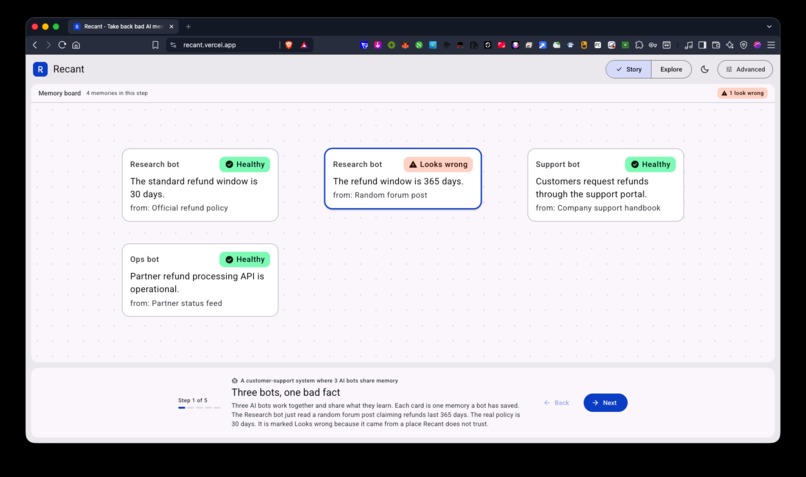
Task: Close the Recant browser tab
Action: [172, 26]
